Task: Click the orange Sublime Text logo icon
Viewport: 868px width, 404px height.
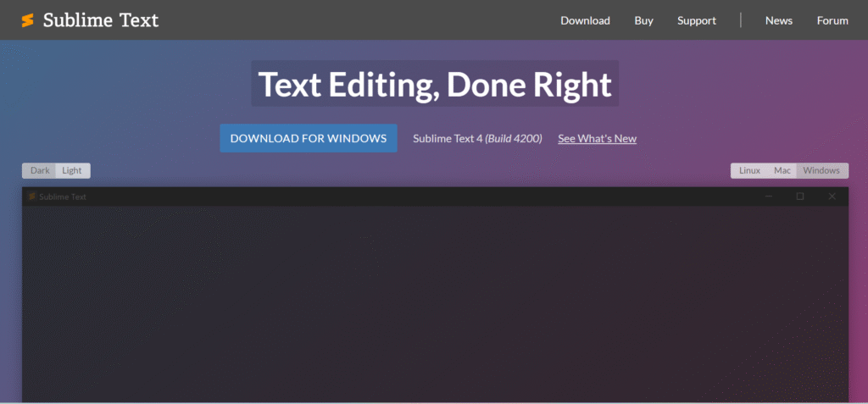Action: (x=28, y=20)
